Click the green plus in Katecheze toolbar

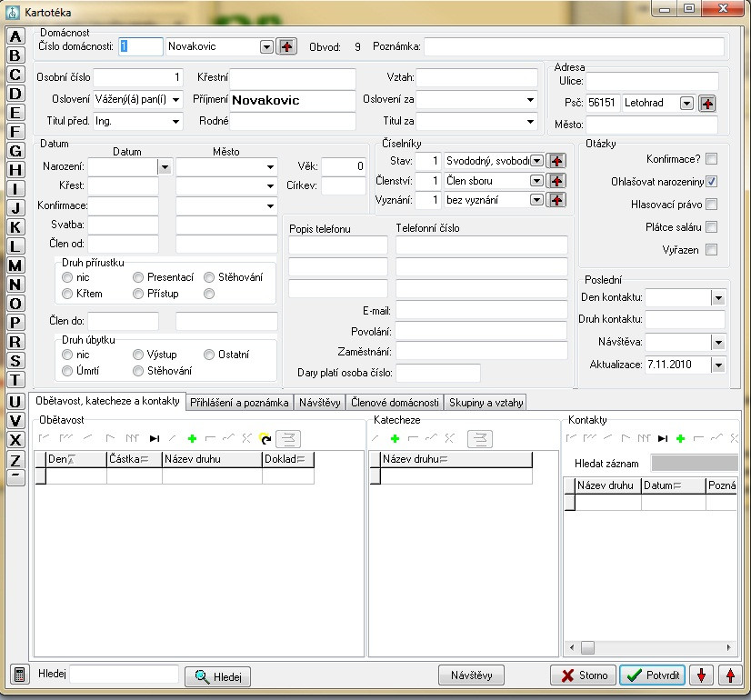tap(395, 438)
